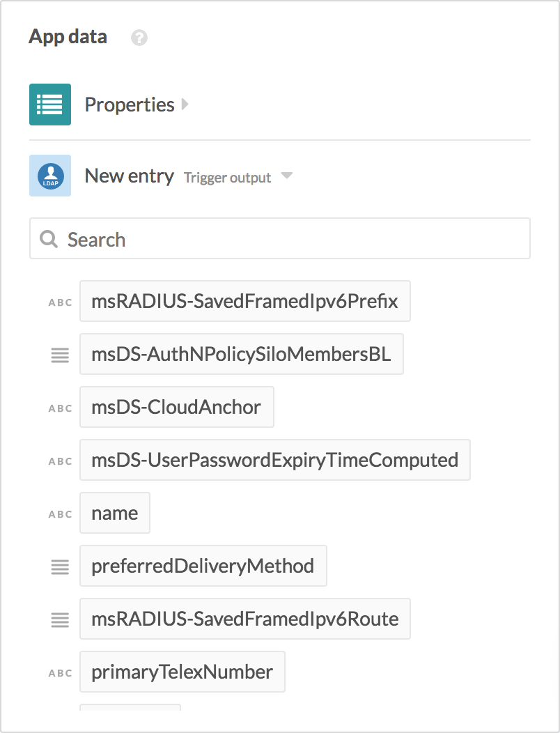Image resolution: width=560 pixels, height=733 pixels.
Task: Click the ABC icon next to the name field
Action: coord(60,514)
